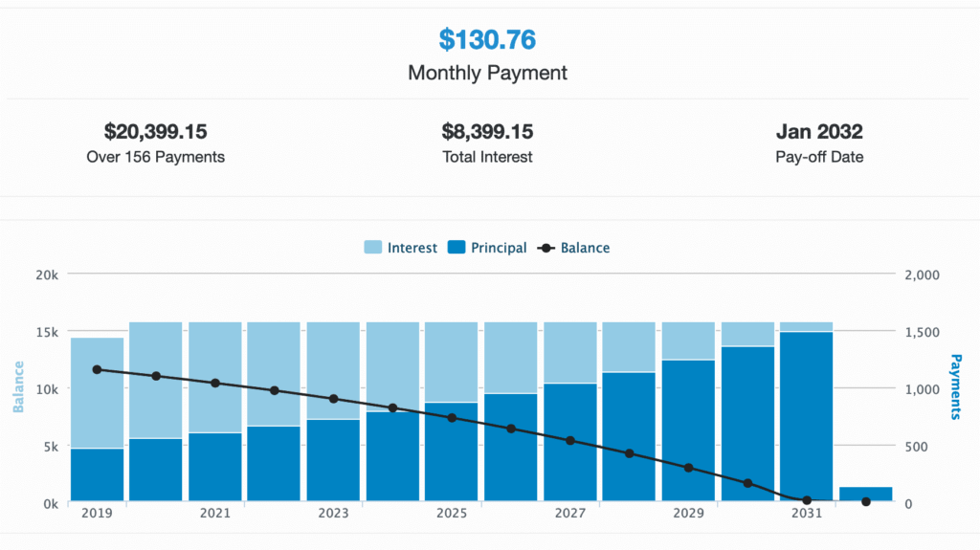980x550 pixels.
Task: Click the Over 156 Payments label
Action: (x=156, y=157)
